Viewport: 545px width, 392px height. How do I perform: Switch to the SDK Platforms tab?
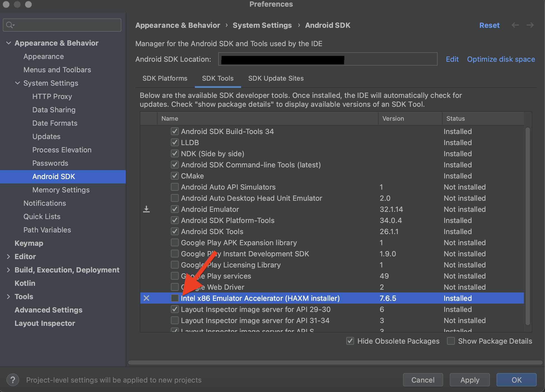coord(165,78)
